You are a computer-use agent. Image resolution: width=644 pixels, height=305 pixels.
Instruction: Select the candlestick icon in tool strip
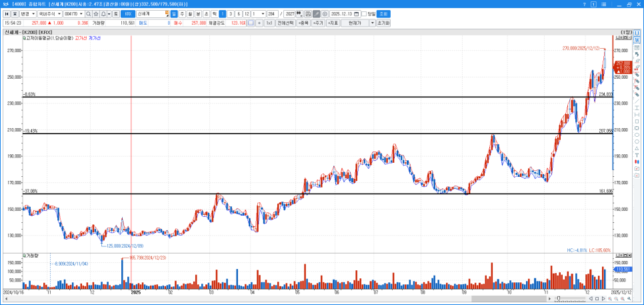[x=637, y=162]
